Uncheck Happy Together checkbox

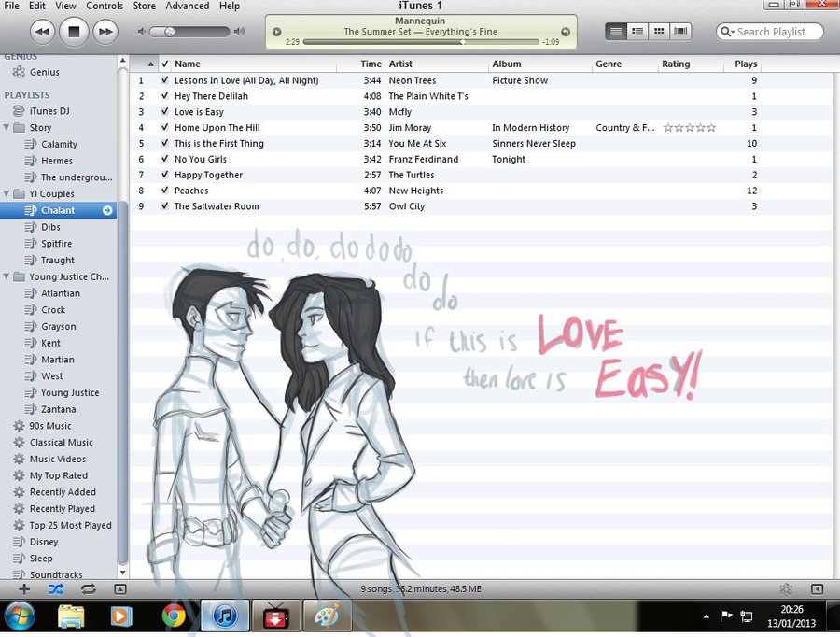tap(164, 175)
